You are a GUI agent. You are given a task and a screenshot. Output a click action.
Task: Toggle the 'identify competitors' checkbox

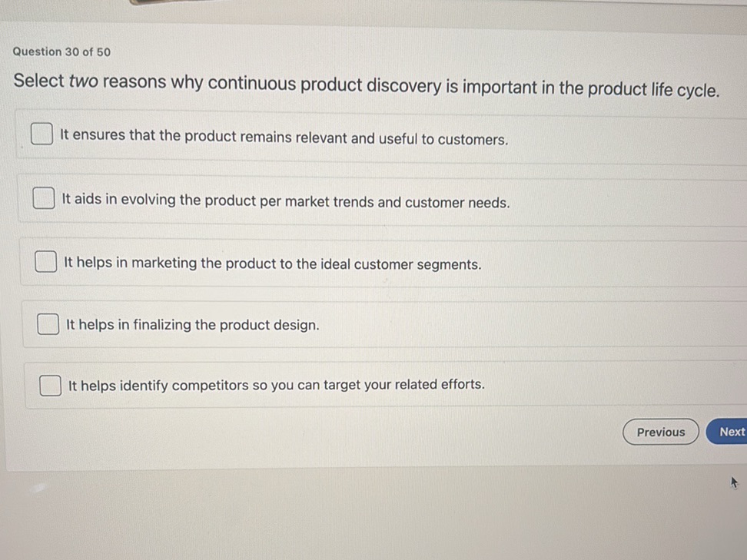[x=50, y=385]
